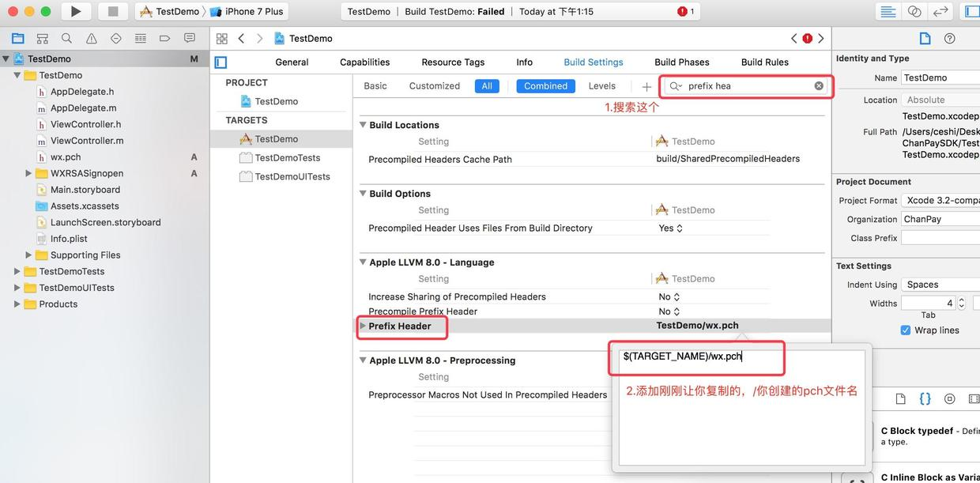This screenshot has height=483, width=980.
Task: Show the File inspector
Action: (x=925, y=38)
